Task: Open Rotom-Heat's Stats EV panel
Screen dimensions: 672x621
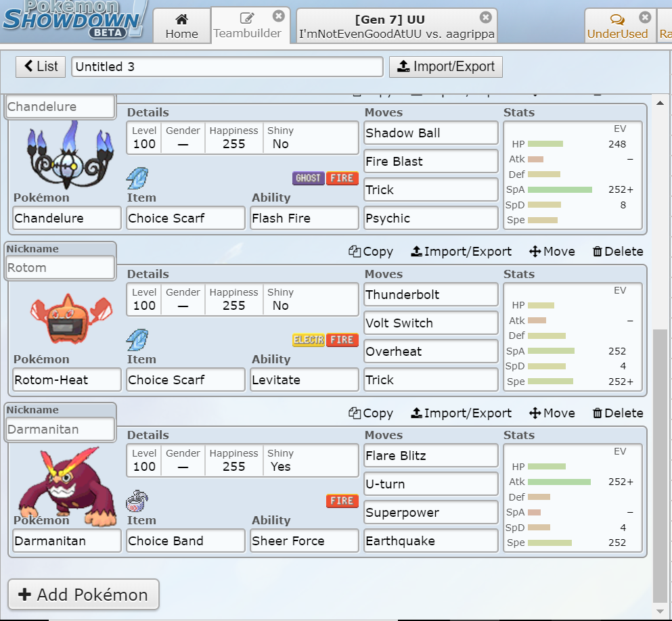Action: click(573, 337)
